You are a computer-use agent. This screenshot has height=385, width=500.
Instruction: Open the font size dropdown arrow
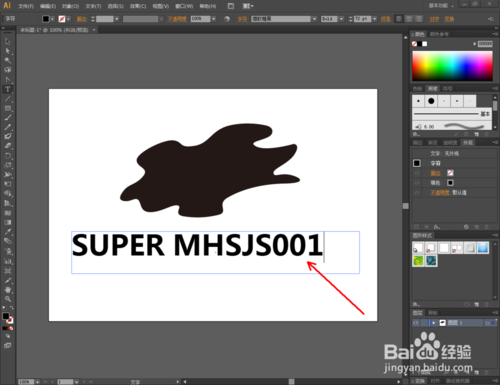375,19
